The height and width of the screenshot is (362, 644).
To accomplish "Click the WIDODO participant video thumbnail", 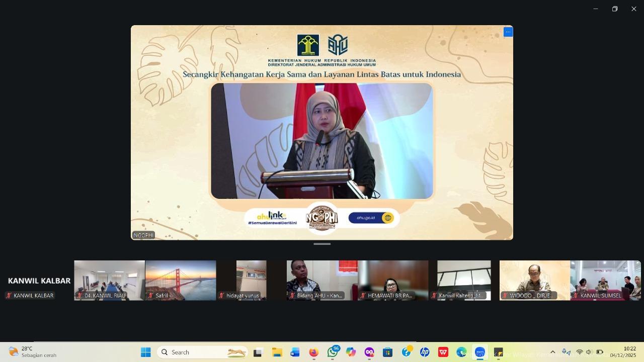I will 534,280.
